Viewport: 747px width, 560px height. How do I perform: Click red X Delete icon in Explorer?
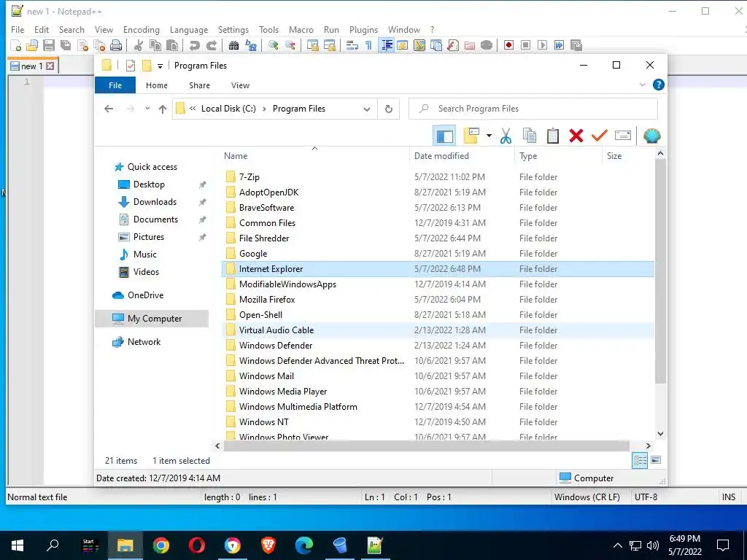(x=576, y=136)
